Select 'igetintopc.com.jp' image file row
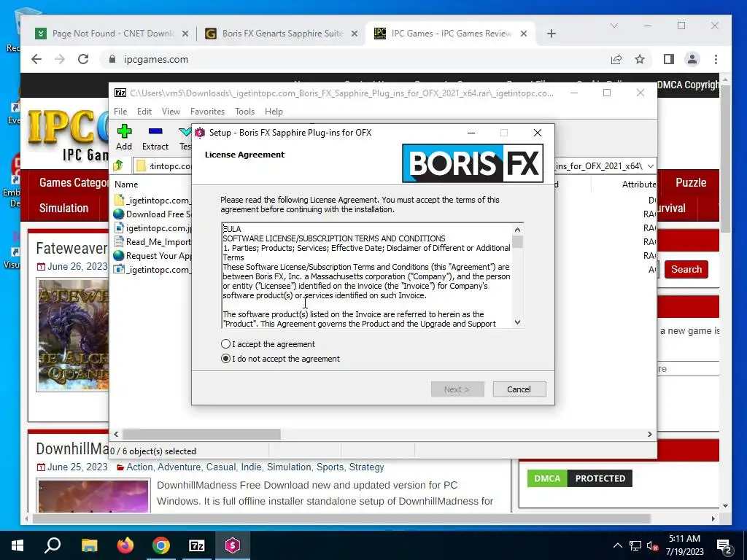The width and height of the screenshot is (747, 560). (x=152, y=228)
